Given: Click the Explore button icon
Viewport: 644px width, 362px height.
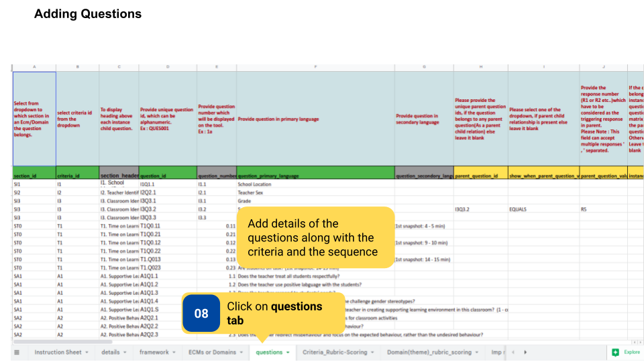Looking at the screenshot, I should coord(615,352).
